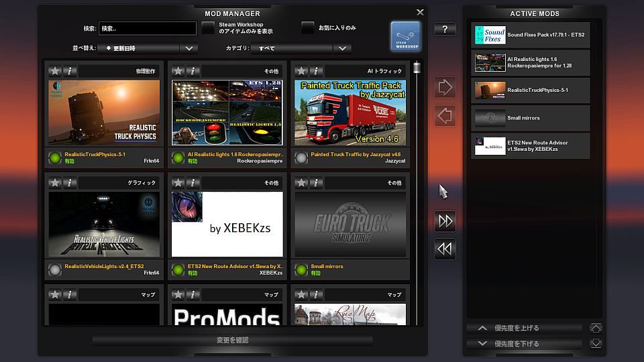Click right arrow to activate selected mod
This screenshot has height=362, width=644.
(445, 87)
